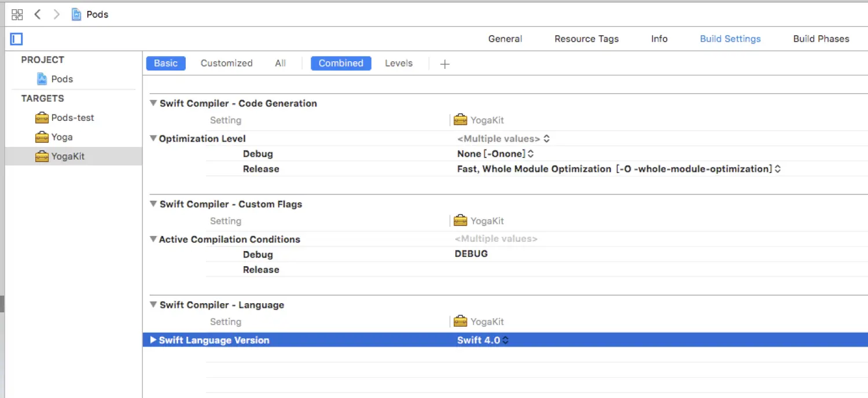Expand the Swift Language Version row

point(153,340)
